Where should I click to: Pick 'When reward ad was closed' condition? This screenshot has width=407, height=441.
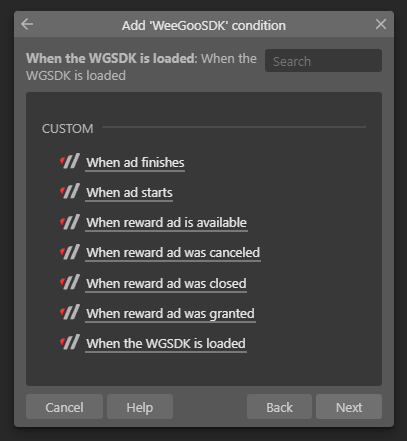166,283
